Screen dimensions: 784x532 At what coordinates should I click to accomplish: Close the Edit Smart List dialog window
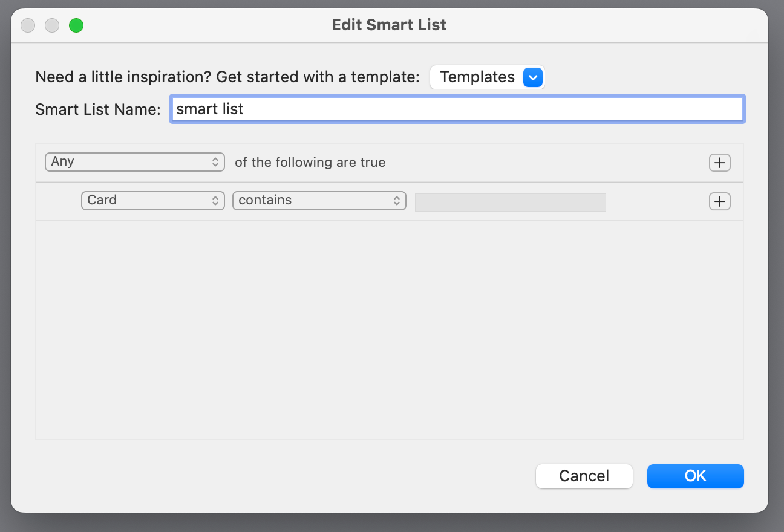pyautogui.click(x=28, y=25)
